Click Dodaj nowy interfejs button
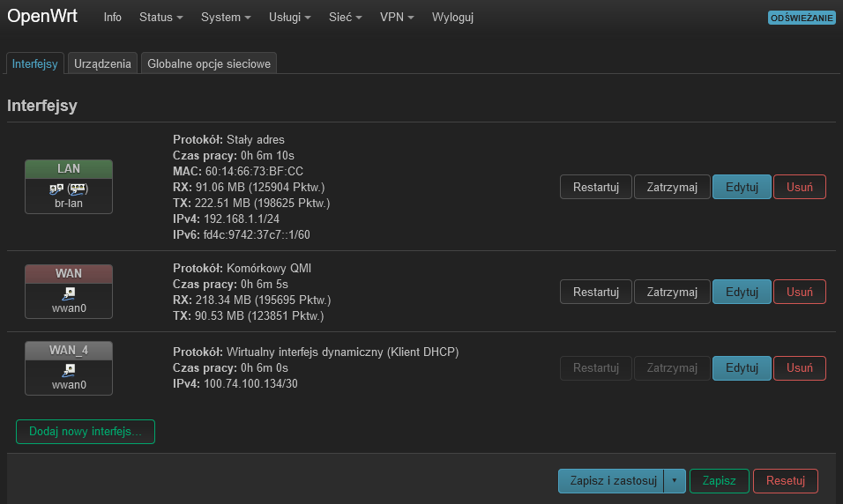Viewport: 843px width, 504px height. point(86,432)
